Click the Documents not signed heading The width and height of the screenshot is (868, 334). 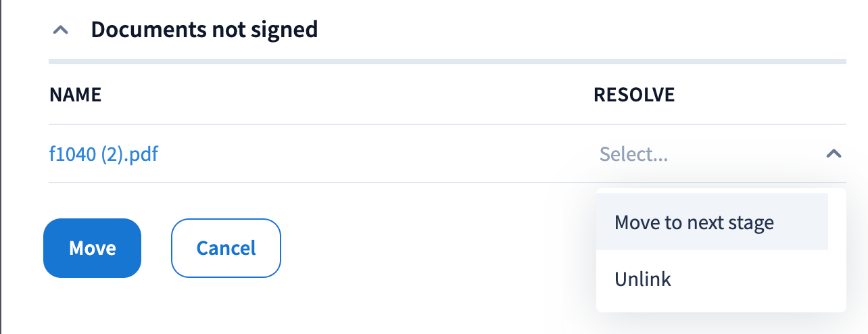pos(204,30)
